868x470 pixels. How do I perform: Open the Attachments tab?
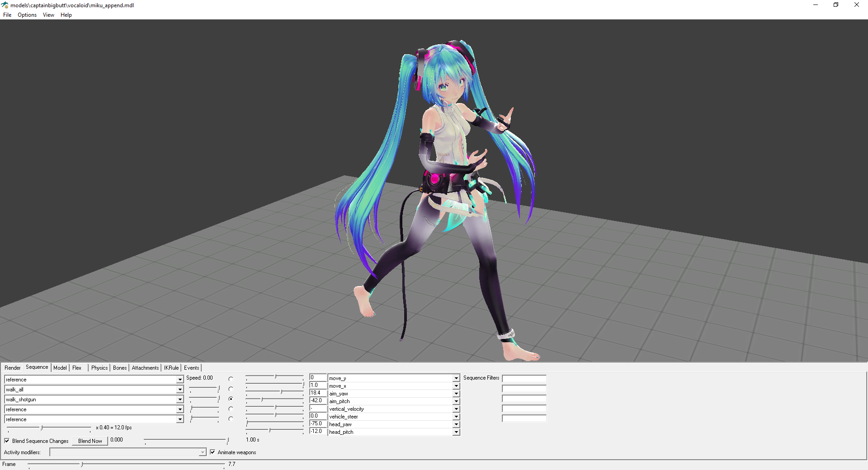[146, 368]
